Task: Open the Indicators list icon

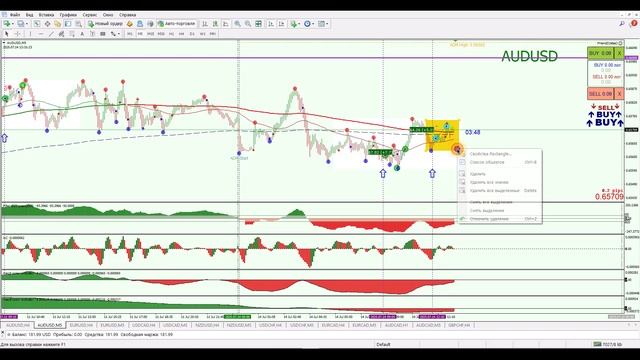Action: coord(293,24)
